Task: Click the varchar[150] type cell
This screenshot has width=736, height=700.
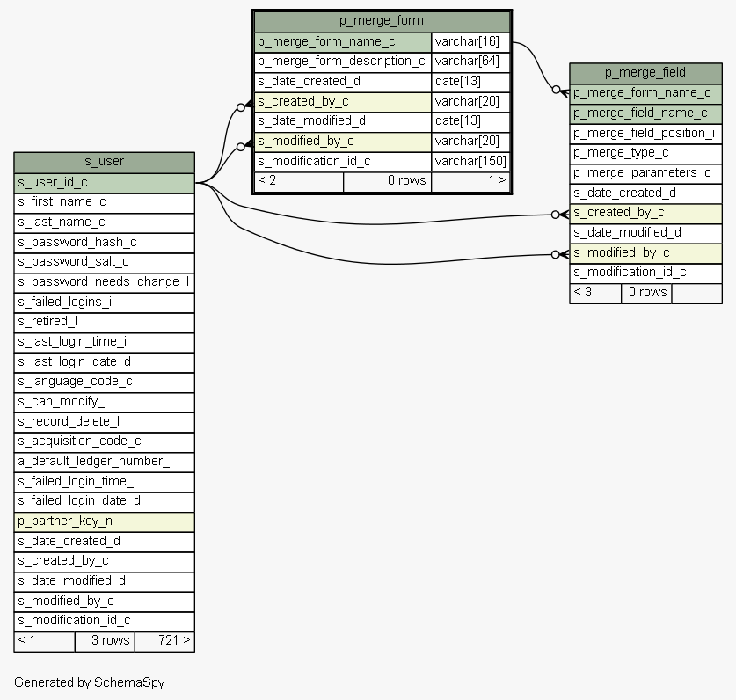Action: 470,161
